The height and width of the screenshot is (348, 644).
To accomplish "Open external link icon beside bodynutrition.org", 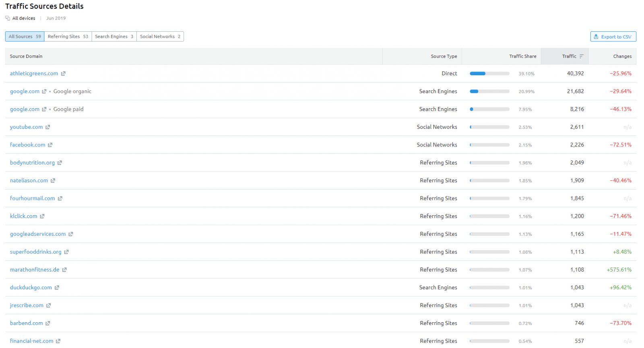I will tap(60, 163).
